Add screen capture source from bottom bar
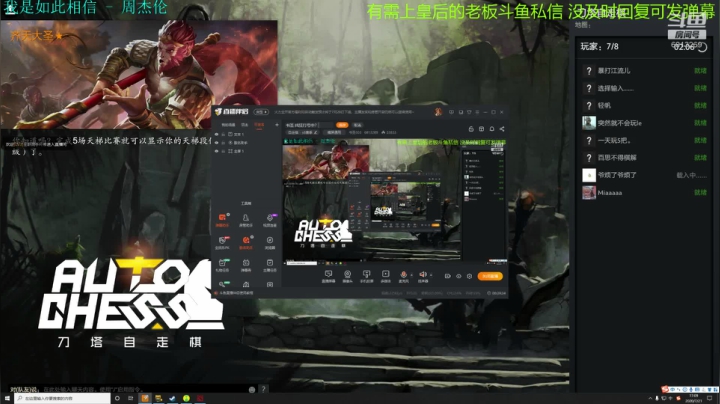720x404 pixels. (x=328, y=276)
